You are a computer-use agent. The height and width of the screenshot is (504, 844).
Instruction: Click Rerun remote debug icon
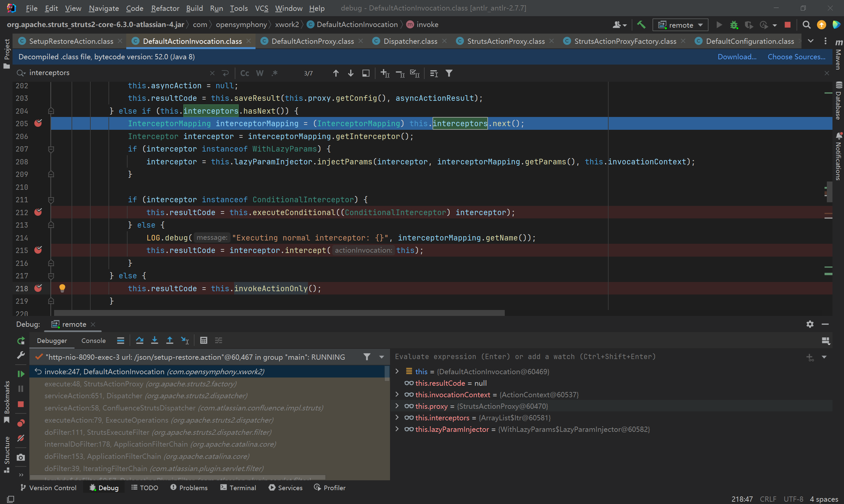point(21,341)
